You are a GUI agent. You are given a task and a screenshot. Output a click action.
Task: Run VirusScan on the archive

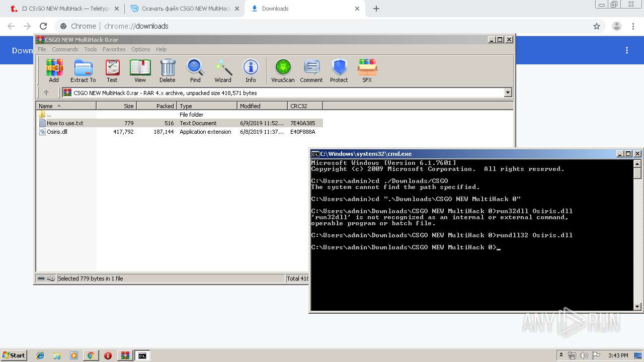point(283,70)
